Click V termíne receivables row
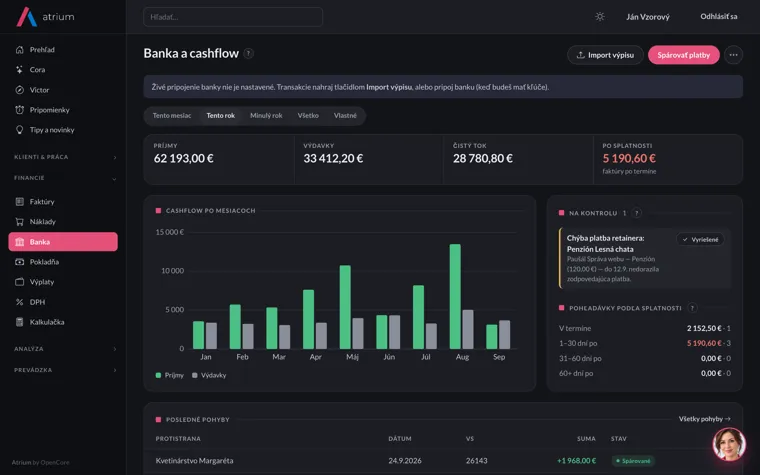The image size is (760, 475). [x=645, y=328]
